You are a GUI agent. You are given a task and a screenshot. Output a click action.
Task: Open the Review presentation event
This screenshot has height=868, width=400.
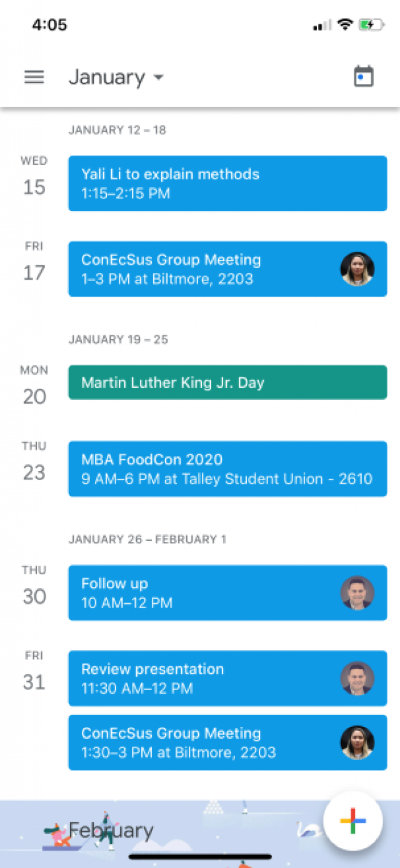(227, 678)
